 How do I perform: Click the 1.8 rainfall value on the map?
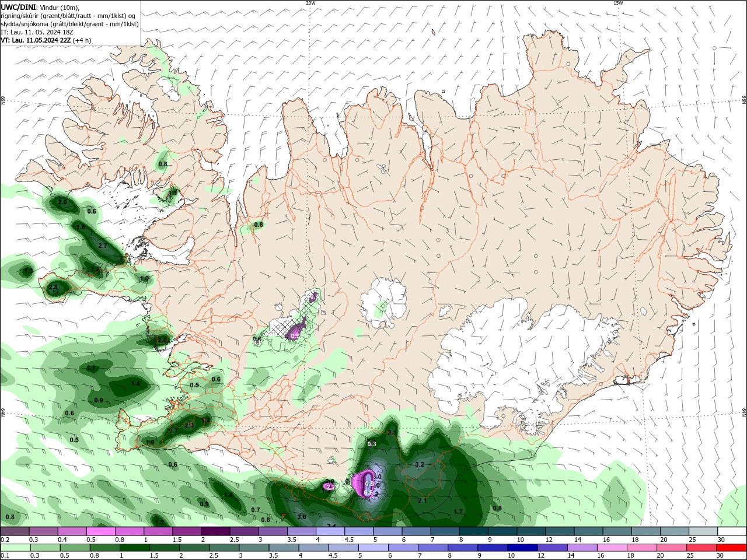[81, 227]
